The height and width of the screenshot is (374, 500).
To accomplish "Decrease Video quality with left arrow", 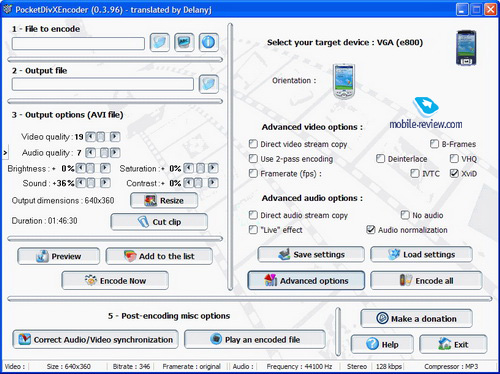I will [90, 137].
